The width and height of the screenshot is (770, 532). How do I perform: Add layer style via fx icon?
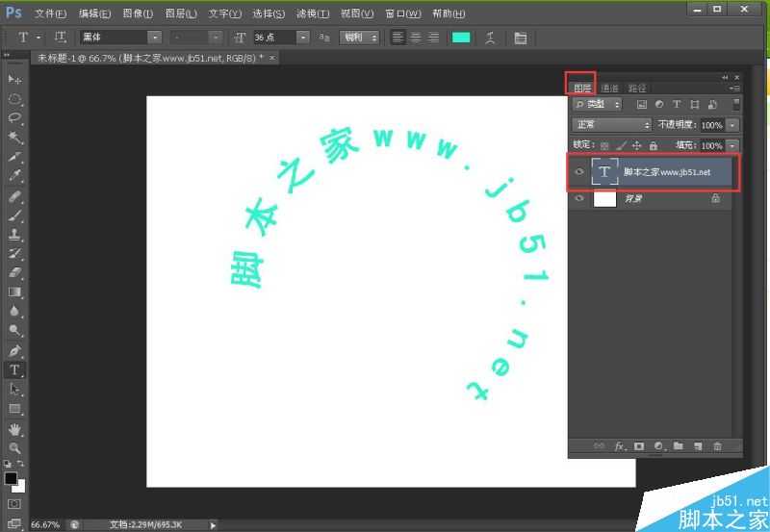(x=620, y=446)
